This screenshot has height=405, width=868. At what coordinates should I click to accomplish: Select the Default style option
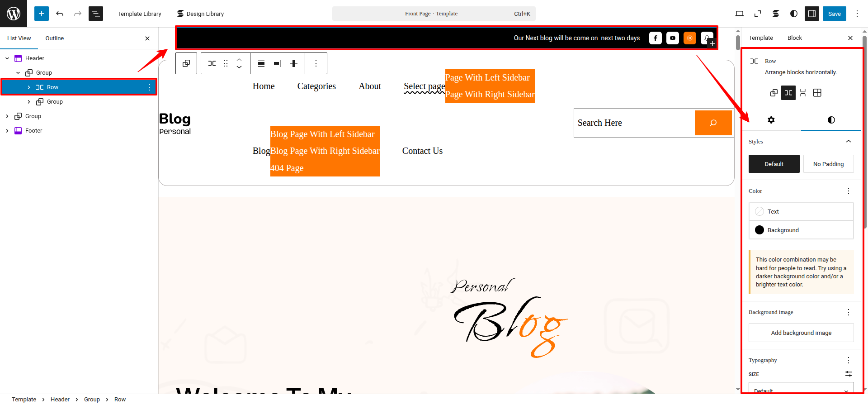coord(774,164)
